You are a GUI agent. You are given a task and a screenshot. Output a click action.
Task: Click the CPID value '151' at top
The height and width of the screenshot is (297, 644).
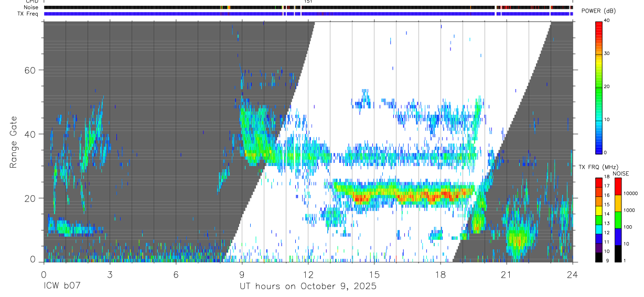click(x=308, y=2)
